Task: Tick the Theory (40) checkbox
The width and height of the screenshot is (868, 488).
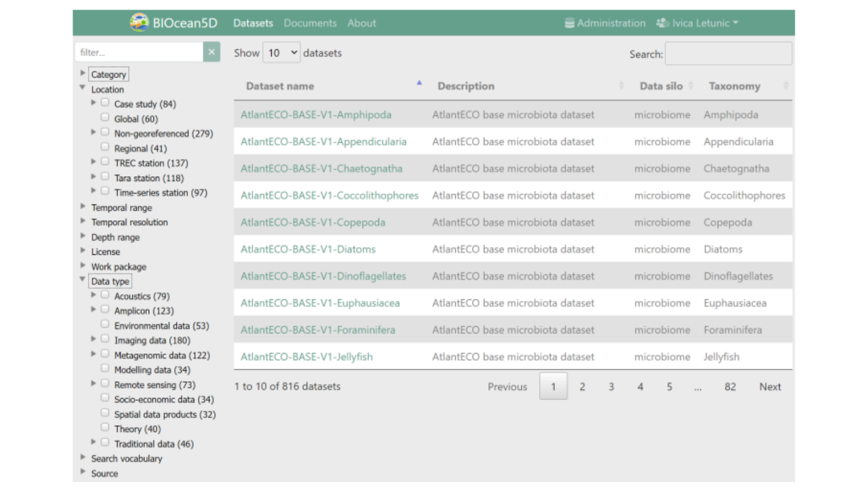Action: point(105,428)
